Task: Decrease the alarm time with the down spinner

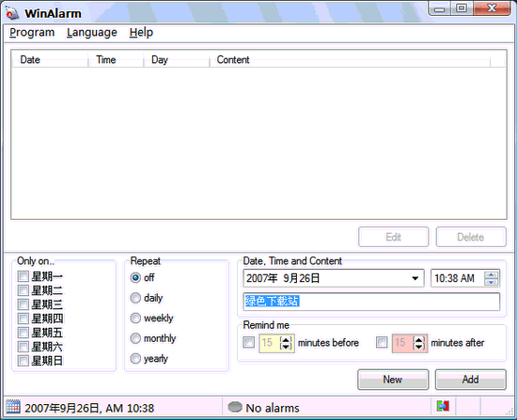Action: [x=492, y=282]
